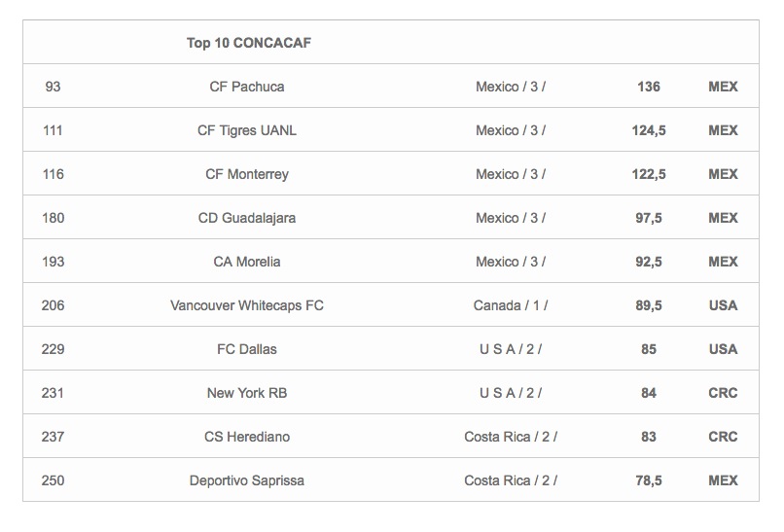
Task: Click the USA code in FC Dallas row
Action: pyautogui.click(x=723, y=349)
